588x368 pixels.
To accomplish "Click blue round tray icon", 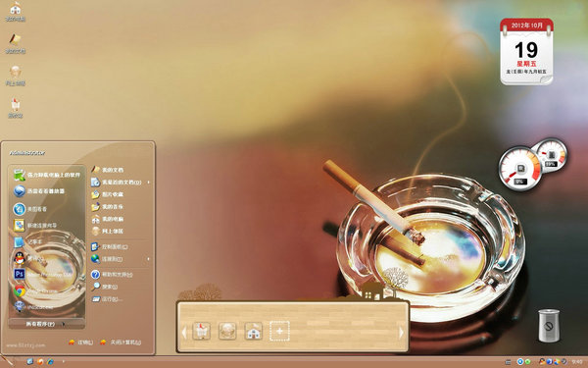I will point(519,361).
